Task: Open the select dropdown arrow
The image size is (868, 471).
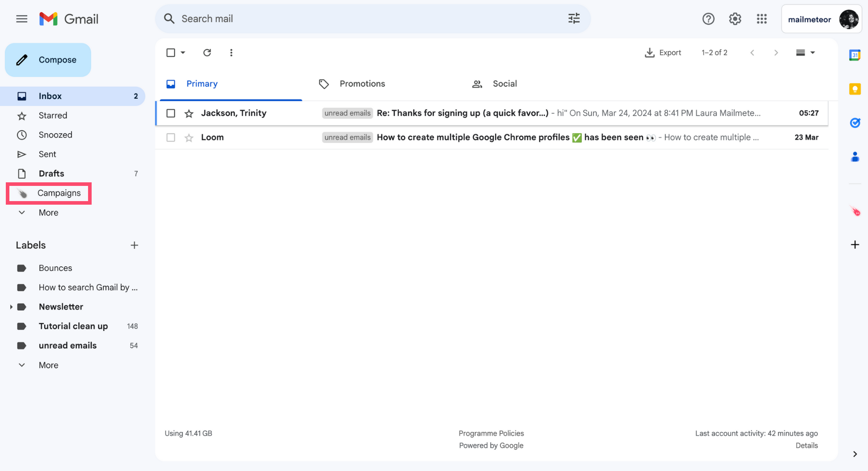Action: (183, 53)
